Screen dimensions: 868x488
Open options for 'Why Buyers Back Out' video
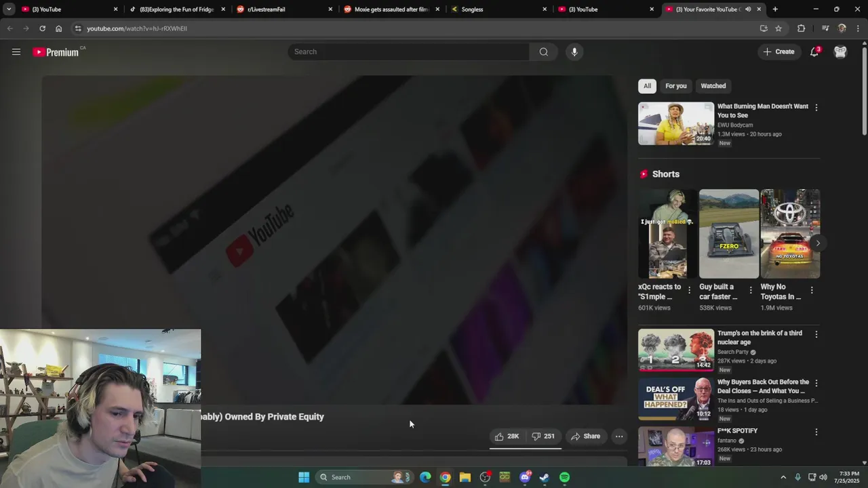(x=816, y=383)
